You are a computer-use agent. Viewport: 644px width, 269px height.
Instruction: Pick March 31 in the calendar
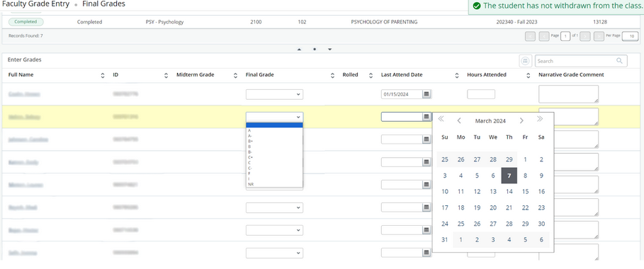[x=445, y=240]
